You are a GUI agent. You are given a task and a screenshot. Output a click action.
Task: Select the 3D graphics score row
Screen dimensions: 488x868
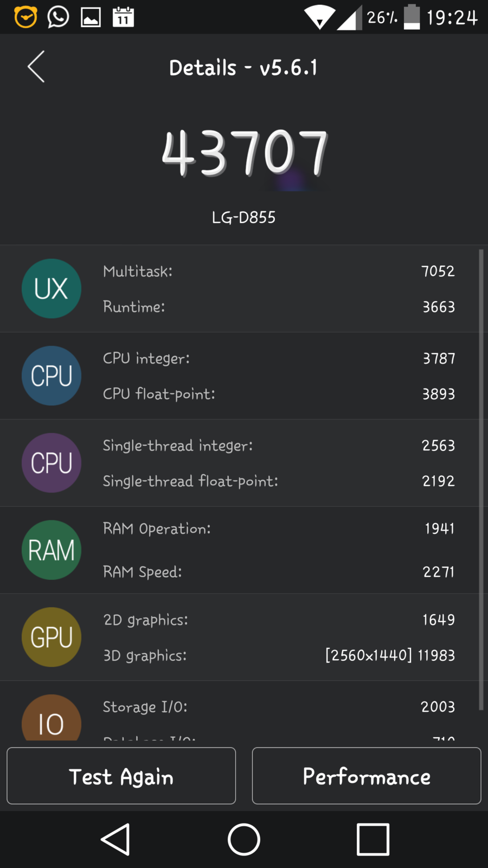click(x=279, y=655)
